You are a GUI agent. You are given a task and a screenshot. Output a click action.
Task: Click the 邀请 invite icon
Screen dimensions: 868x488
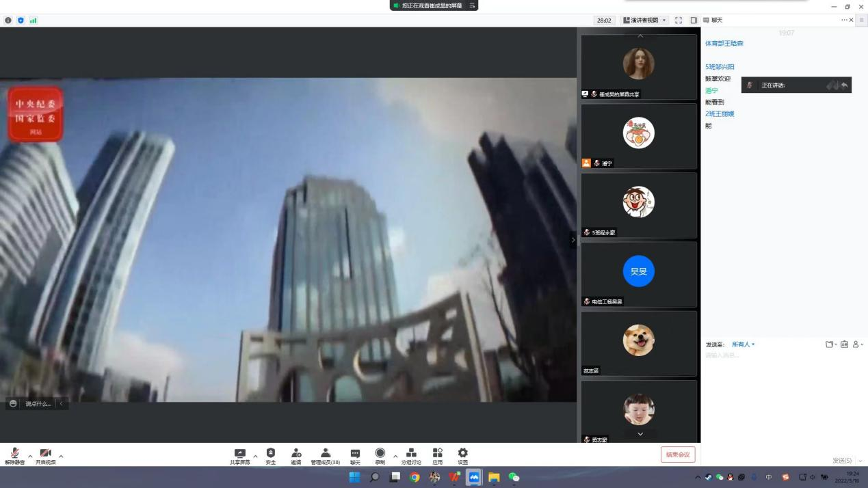click(x=296, y=456)
